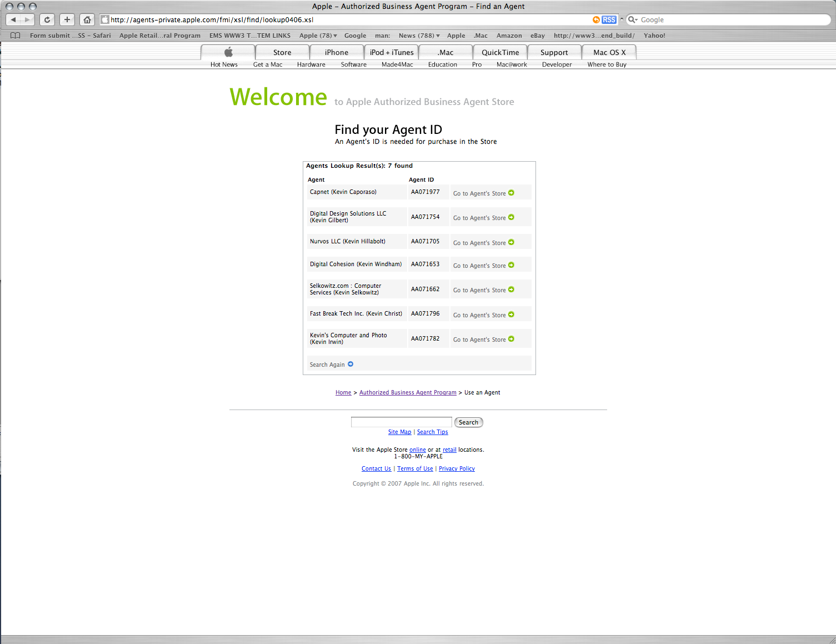Go back with the Safari back arrow

click(13, 19)
